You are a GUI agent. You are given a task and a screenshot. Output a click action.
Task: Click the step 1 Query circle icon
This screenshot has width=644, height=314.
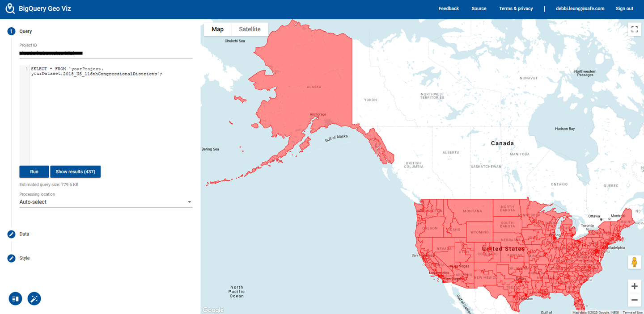(11, 31)
